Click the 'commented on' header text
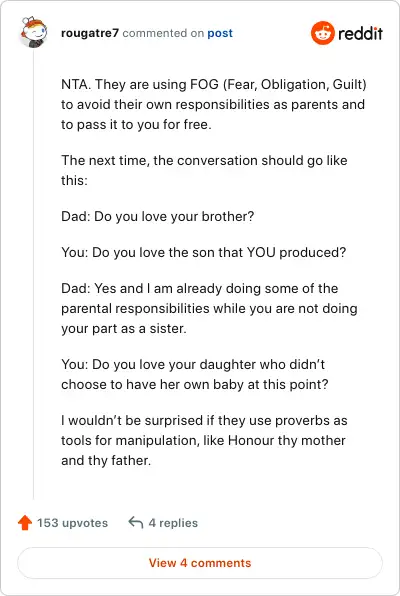The image size is (400, 596). [x=163, y=33]
